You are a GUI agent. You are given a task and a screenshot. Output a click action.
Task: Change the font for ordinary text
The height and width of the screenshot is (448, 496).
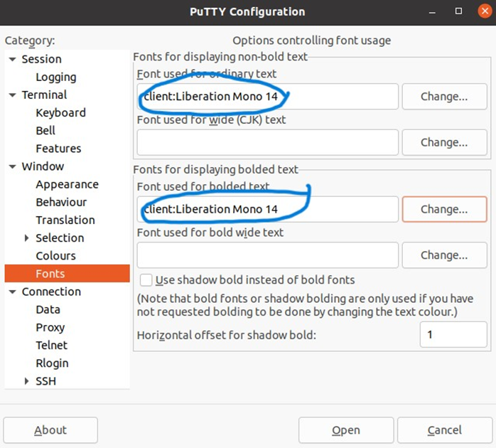click(x=443, y=97)
